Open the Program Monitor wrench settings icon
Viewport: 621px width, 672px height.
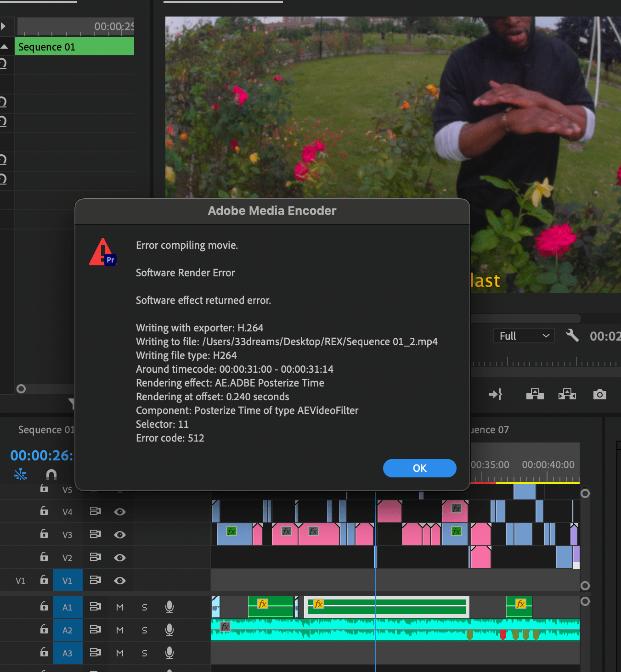click(x=572, y=336)
